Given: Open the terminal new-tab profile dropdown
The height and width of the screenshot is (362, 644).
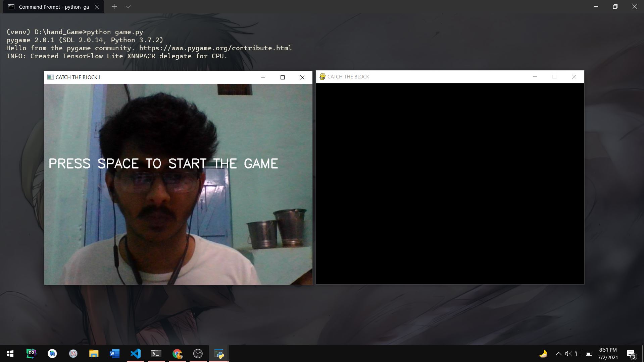Looking at the screenshot, I should coord(128,7).
